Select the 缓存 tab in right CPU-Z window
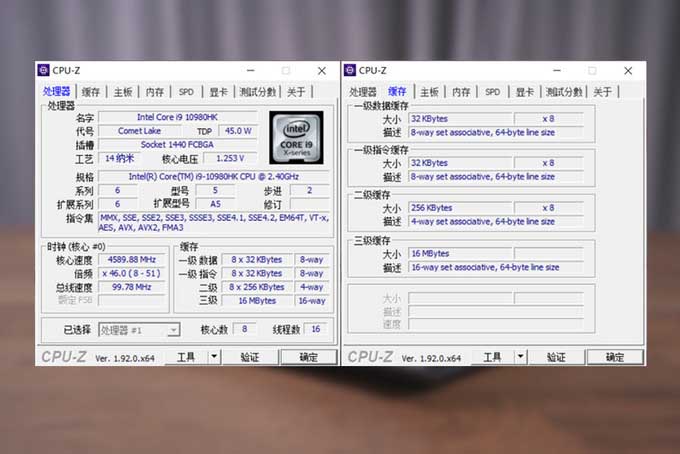 [397, 91]
